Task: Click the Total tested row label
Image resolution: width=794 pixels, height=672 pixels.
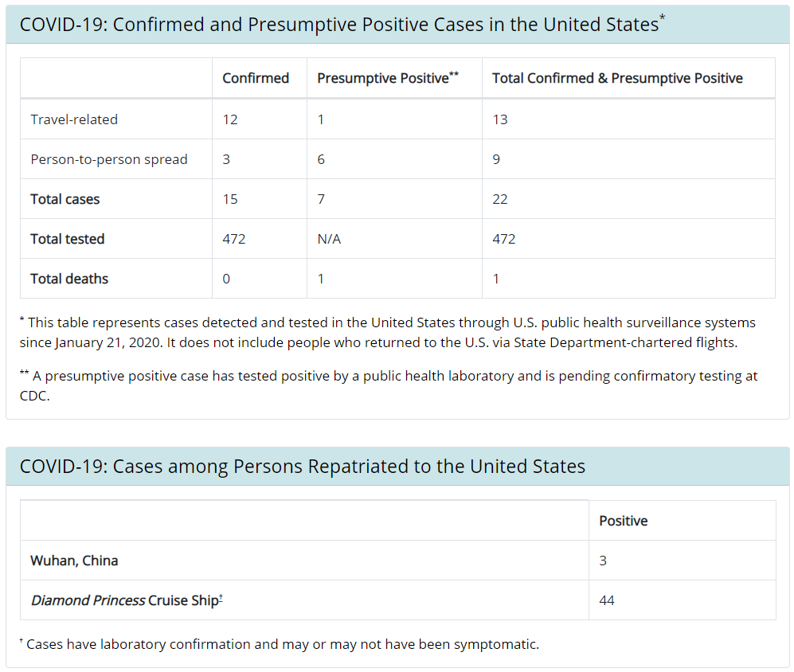Action: click(x=68, y=239)
